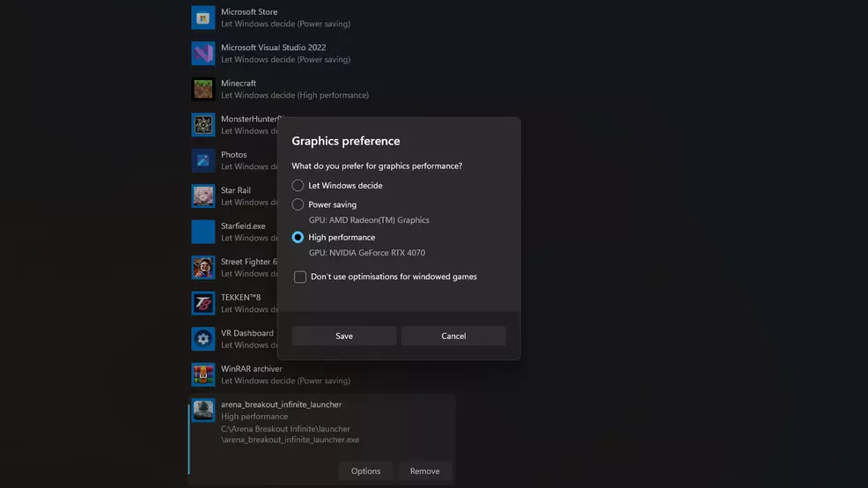This screenshot has width=868, height=488.
Task: Click the Microsoft Store list entry name
Action: click(249, 11)
